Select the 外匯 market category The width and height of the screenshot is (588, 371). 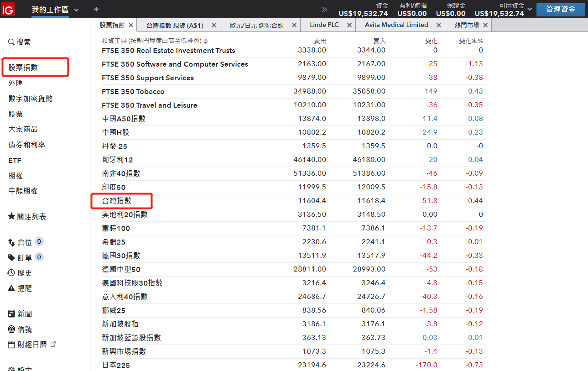[16, 83]
